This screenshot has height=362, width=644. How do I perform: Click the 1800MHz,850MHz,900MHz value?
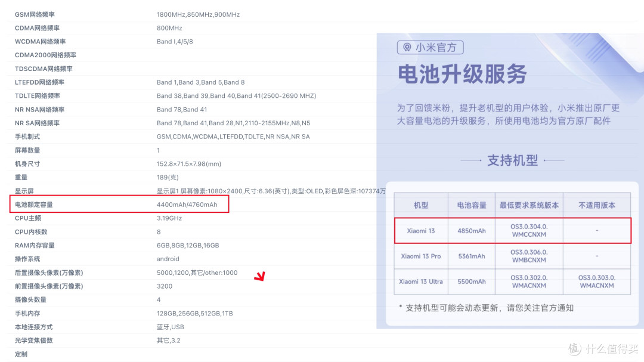point(198,14)
